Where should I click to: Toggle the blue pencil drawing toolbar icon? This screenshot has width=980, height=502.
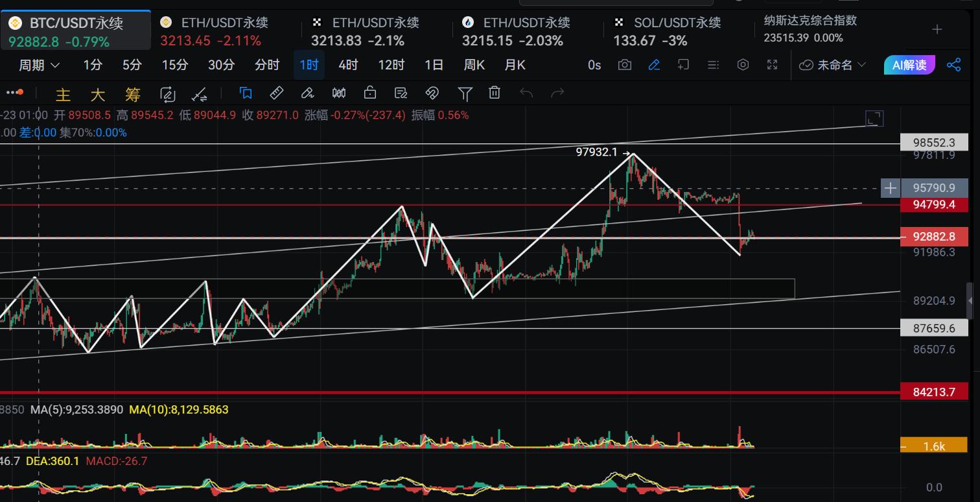coord(654,65)
